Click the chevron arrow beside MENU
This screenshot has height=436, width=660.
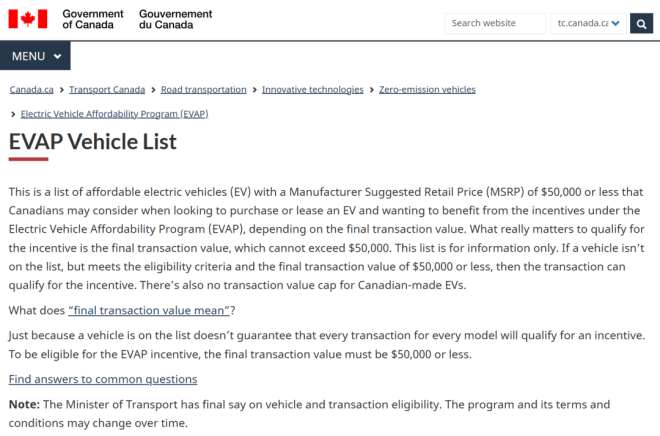click(56, 56)
